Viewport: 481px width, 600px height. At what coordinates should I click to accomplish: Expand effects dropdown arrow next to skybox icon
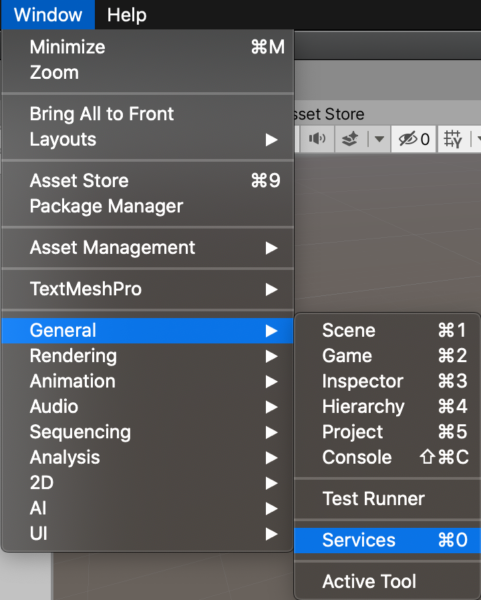point(379,139)
